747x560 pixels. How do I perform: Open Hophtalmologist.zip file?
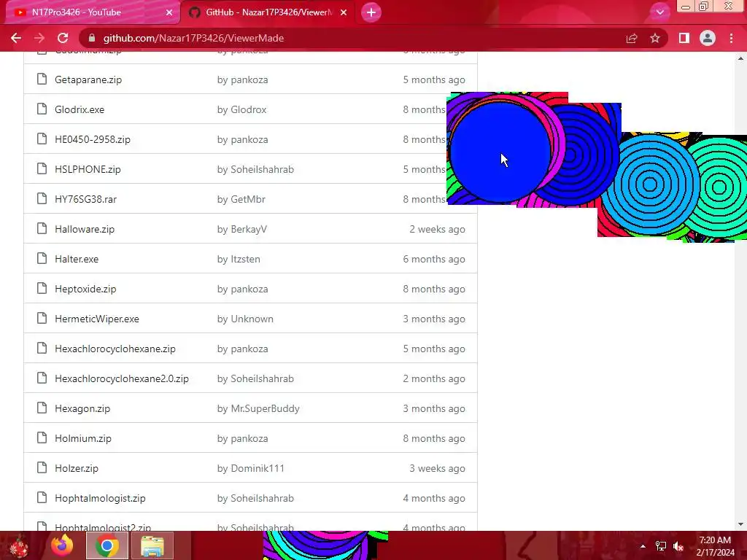pyautogui.click(x=100, y=498)
